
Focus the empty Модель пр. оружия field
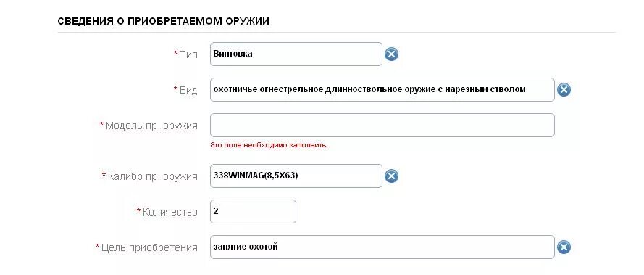(x=382, y=125)
